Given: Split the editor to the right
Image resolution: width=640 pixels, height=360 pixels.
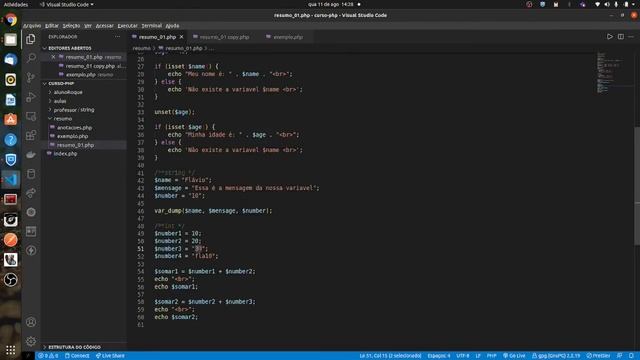Looking at the screenshot, I should pyautogui.click(x=620, y=37).
